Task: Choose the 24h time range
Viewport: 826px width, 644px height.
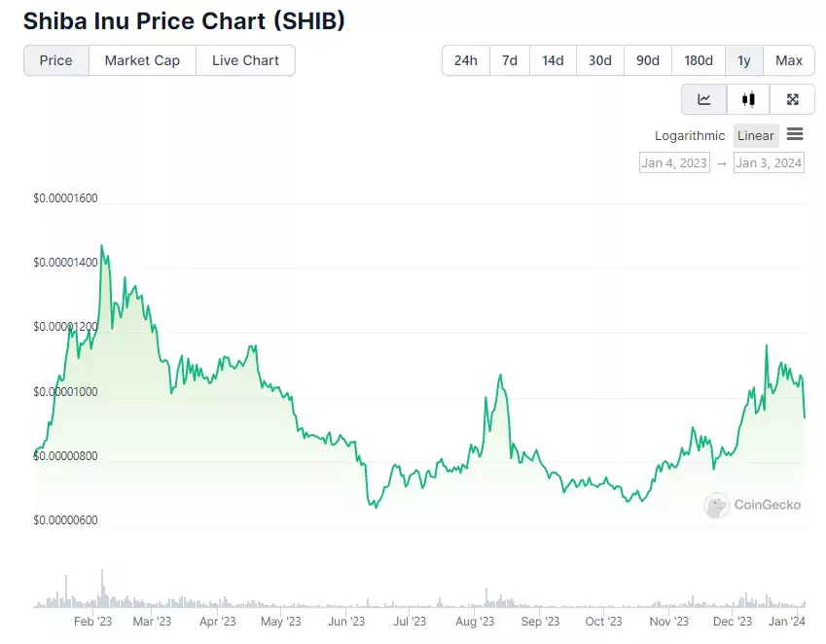Action: [466, 60]
